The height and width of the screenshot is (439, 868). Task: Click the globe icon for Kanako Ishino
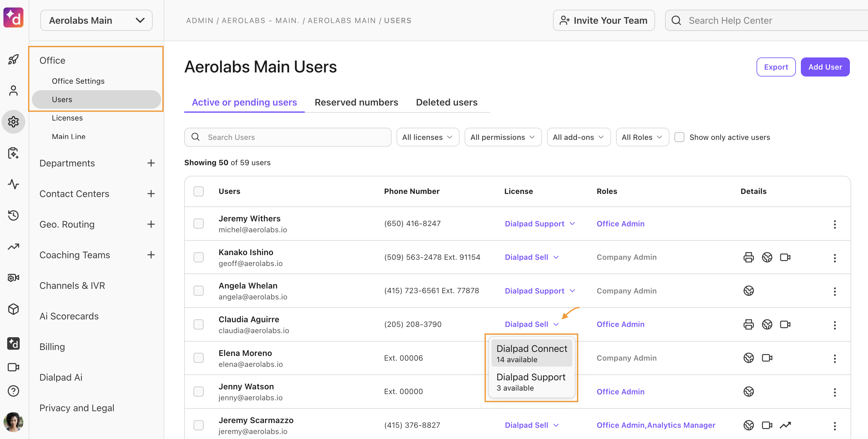[767, 257]
